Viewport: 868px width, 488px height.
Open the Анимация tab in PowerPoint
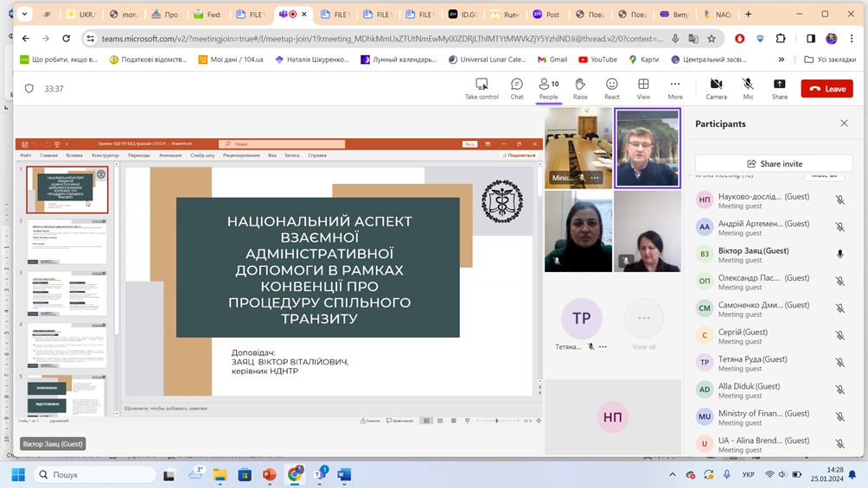pos(170,155)
